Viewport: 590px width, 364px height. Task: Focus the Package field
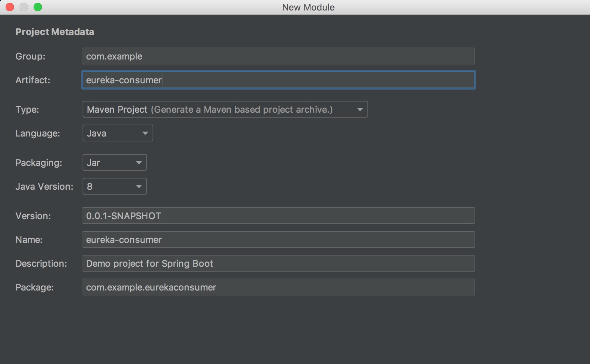(x=278, y=287)
